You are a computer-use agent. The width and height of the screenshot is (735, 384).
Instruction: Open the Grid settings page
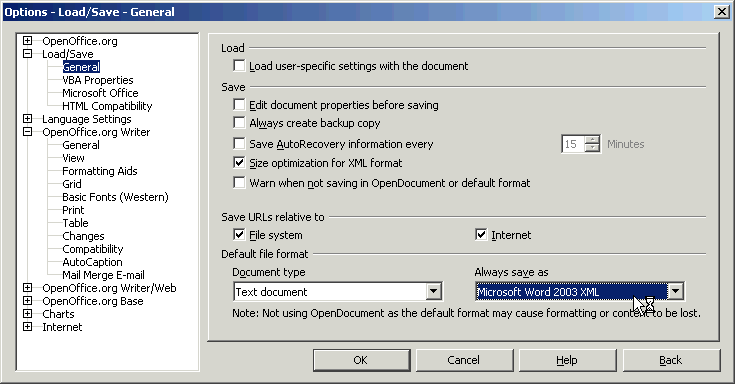[72, 184]
